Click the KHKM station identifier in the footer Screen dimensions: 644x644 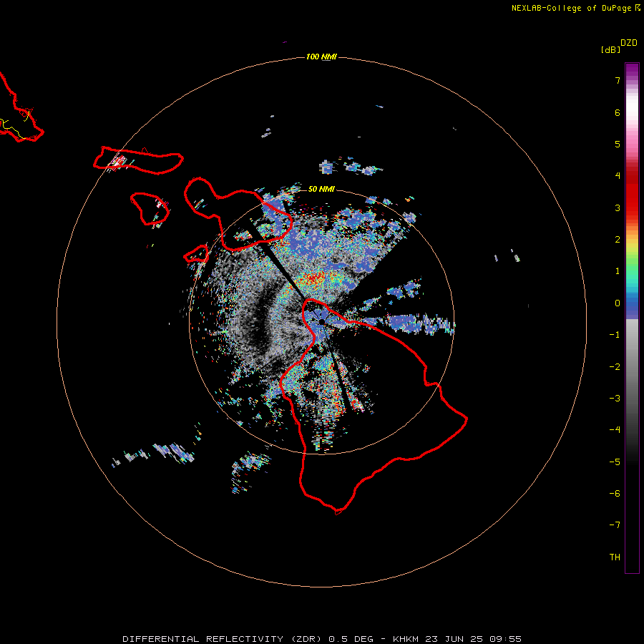click(406, 639)
